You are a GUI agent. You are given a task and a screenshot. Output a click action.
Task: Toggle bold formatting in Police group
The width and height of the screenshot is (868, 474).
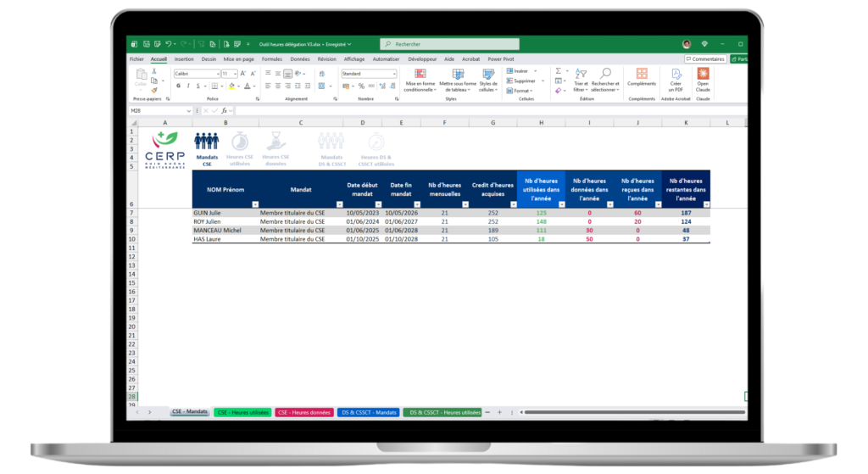click(177, 86)
